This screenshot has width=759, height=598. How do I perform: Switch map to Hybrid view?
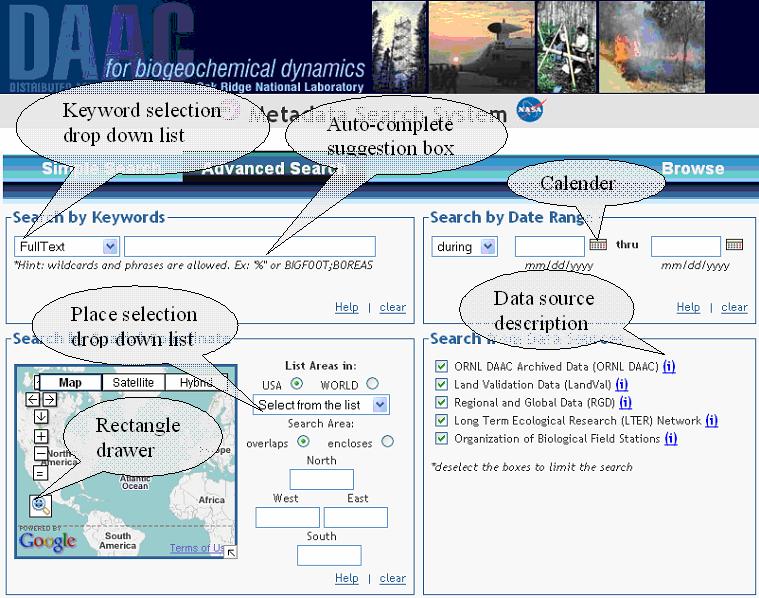click(x=196, y=383)
